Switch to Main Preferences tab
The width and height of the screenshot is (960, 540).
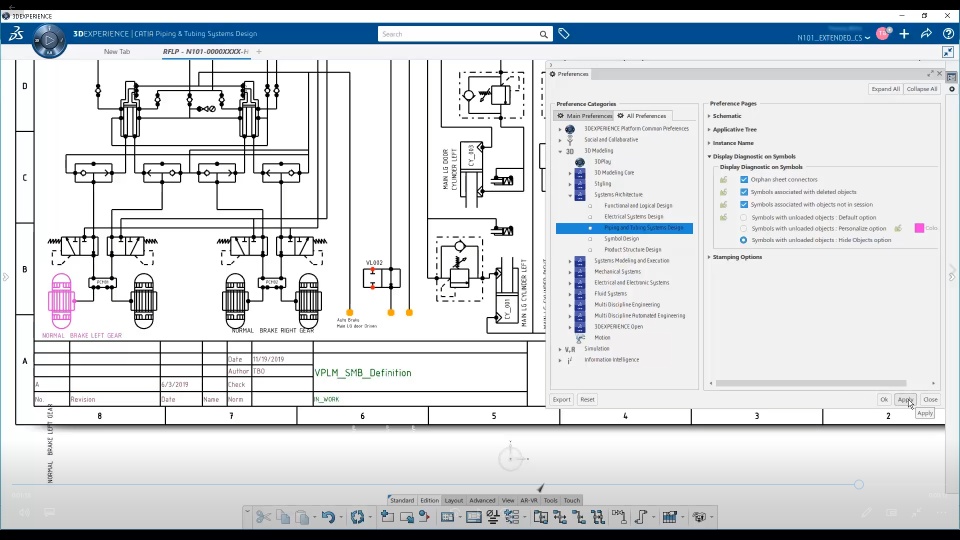click(583, 116)
